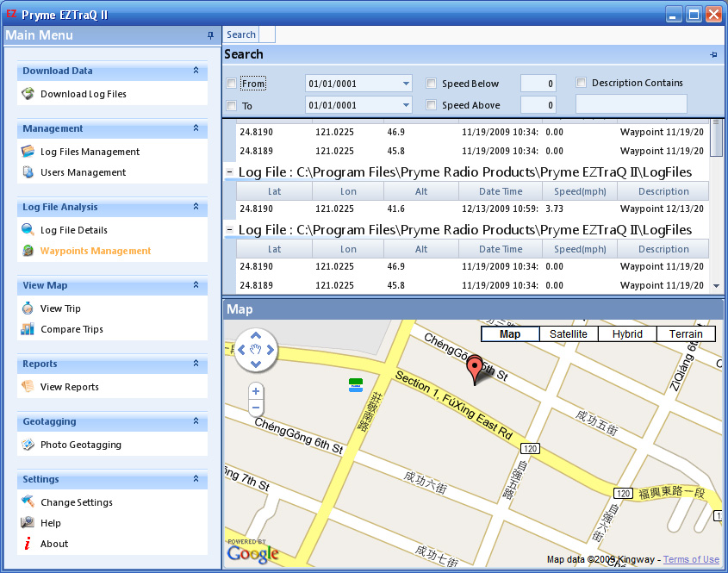This screenshot has width=728, height=573.
Task: Zoom in the map with plus button
Action: click(256, 391)
